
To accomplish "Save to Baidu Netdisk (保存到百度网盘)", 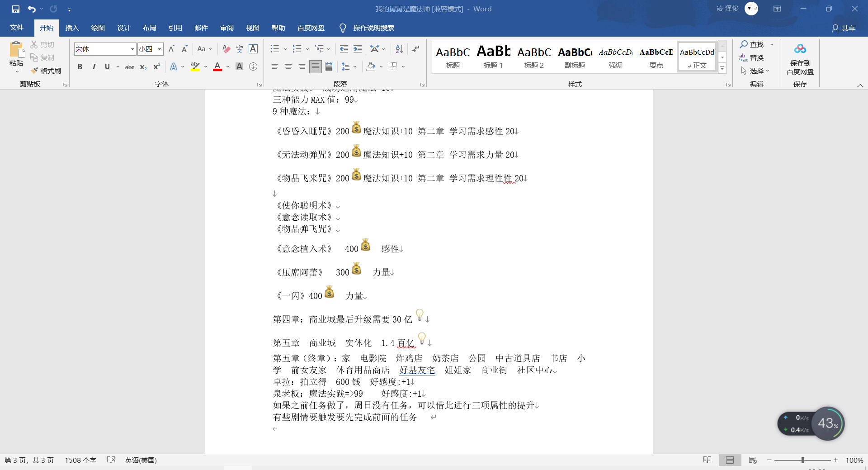I will pos(800,59).
